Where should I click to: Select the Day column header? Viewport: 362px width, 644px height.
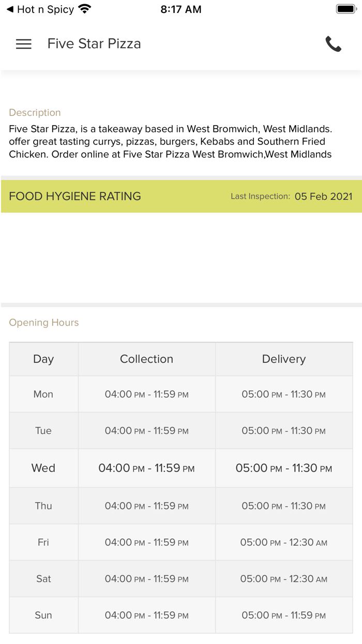coord(43,359)
